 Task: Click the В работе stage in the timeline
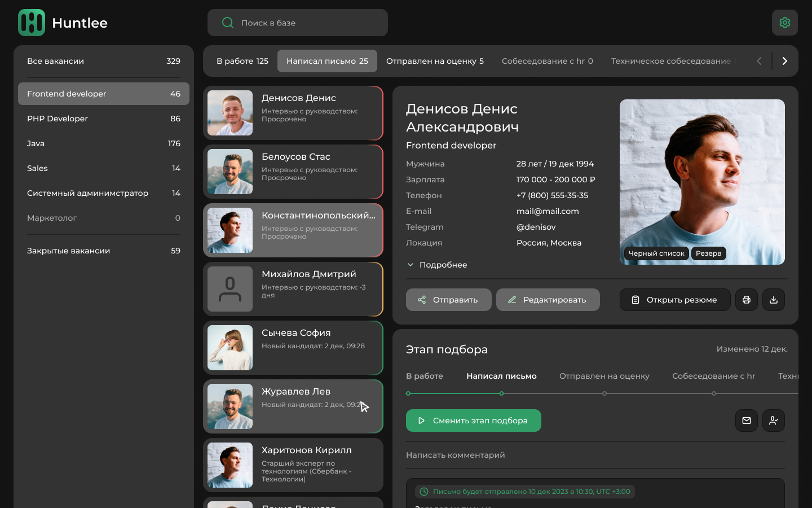425,376
